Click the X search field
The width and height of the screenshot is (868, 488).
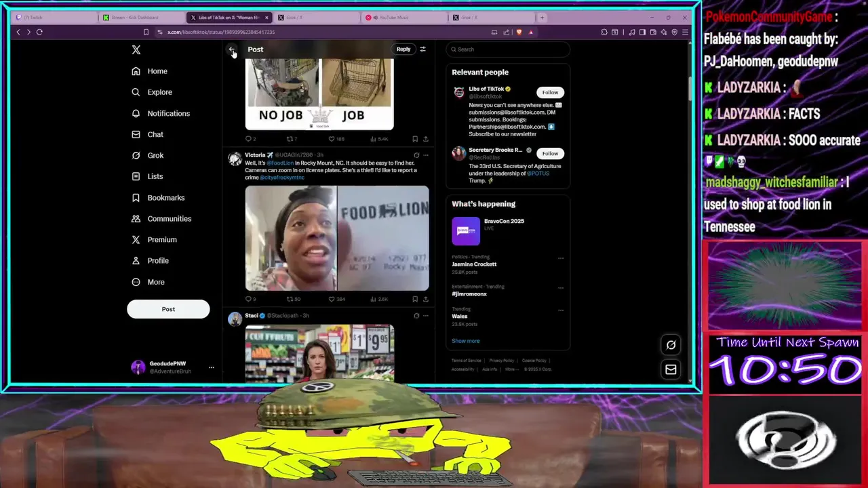508,49
